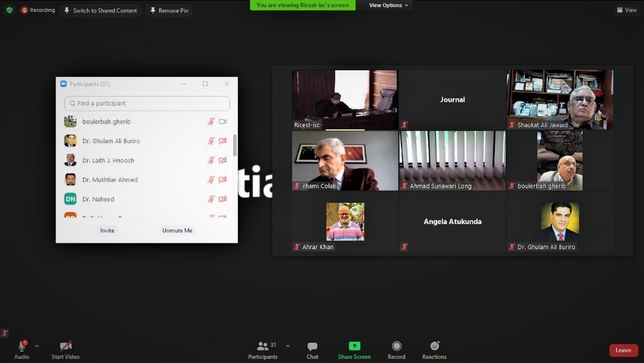This screenshot has width=644, height=363.
Task: Click the muted self indicator at bottom-left corner
Action: (x=5, y=333)
